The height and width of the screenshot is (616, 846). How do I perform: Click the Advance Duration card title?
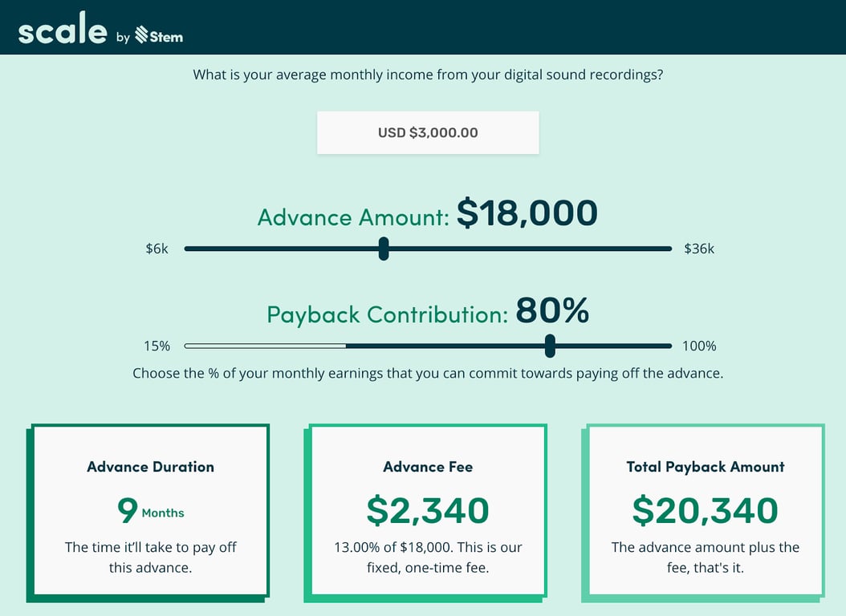click(x=150, y=467)
